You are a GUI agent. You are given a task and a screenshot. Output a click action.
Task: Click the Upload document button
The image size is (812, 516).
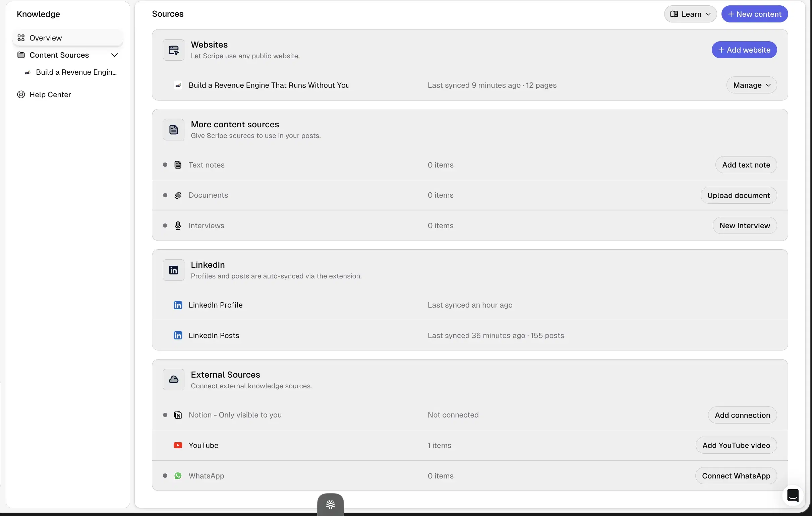tap(739, 195)
